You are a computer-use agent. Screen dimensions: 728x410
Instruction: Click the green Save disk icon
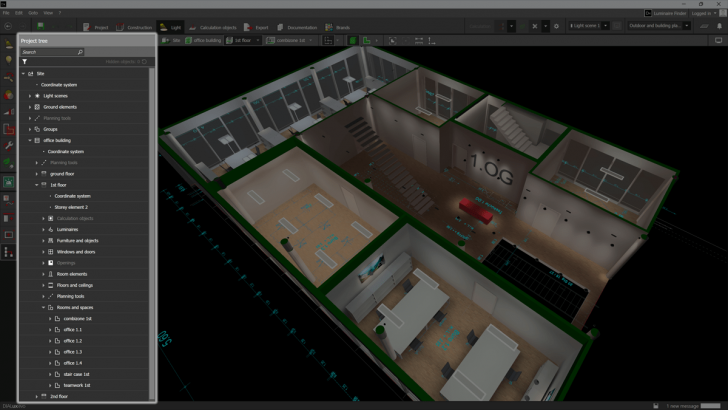pyautogui.click(x=40, y=26)
